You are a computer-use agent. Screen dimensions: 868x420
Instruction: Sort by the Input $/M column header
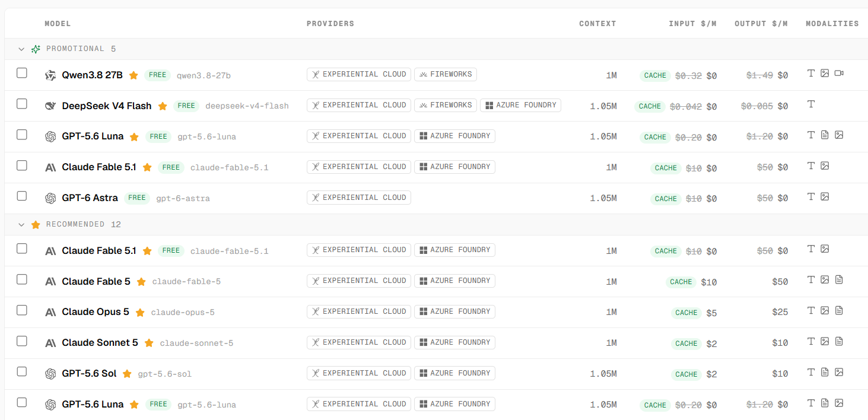[692, 24]
